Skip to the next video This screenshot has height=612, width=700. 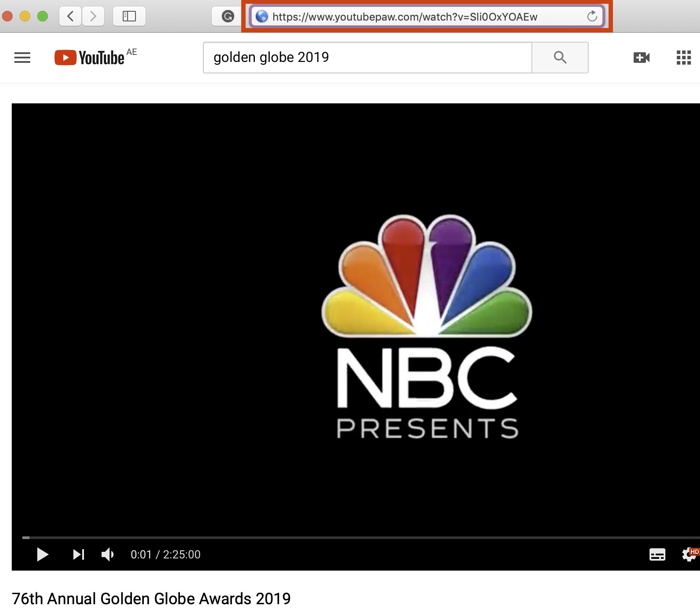coord(79,554)
